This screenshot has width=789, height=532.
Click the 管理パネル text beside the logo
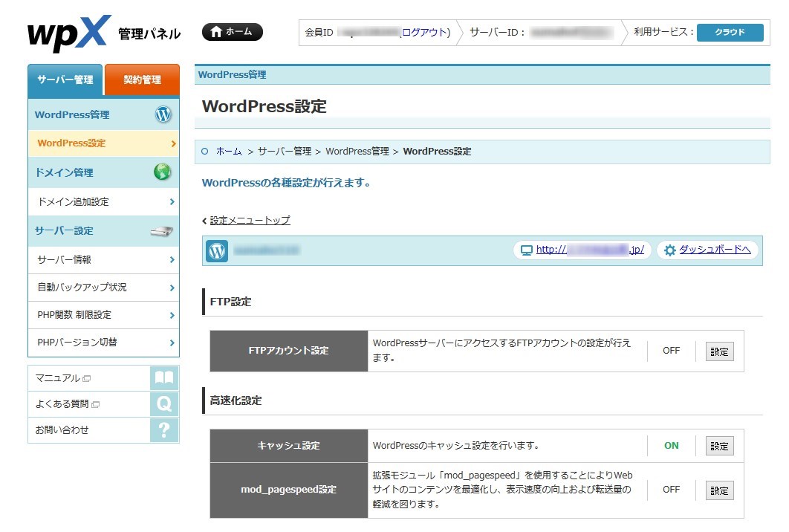click(149, 33)
